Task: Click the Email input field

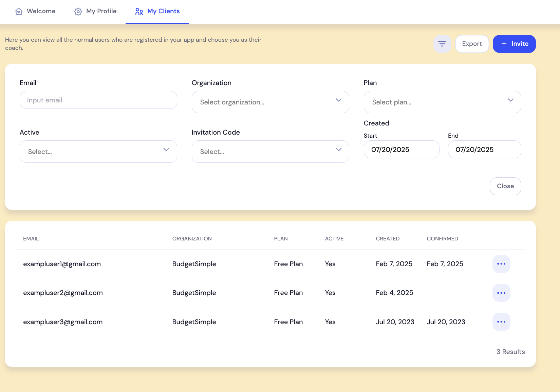Action: [98, 100]
